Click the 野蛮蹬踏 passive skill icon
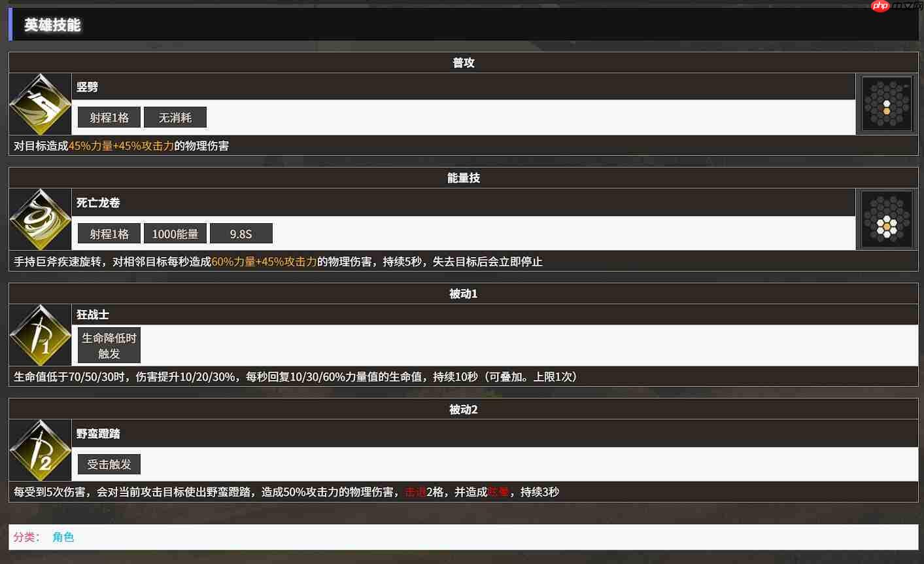 click(40, 450)
